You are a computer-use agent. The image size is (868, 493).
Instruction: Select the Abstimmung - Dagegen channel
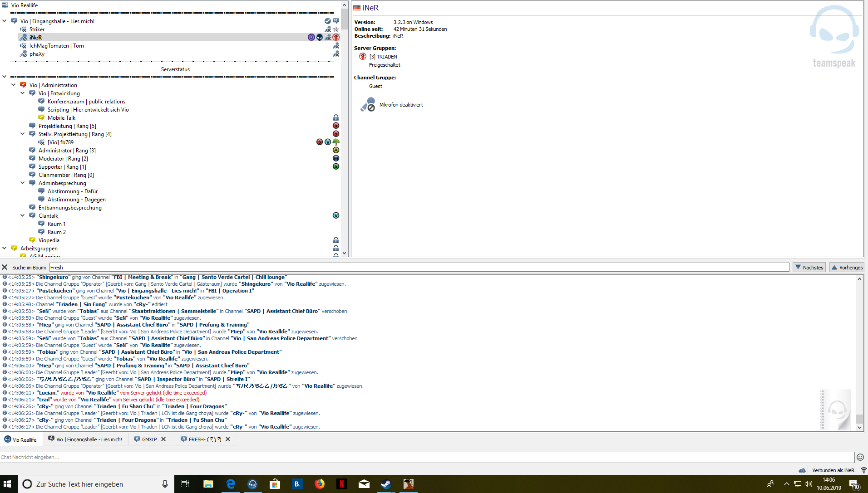76,200
